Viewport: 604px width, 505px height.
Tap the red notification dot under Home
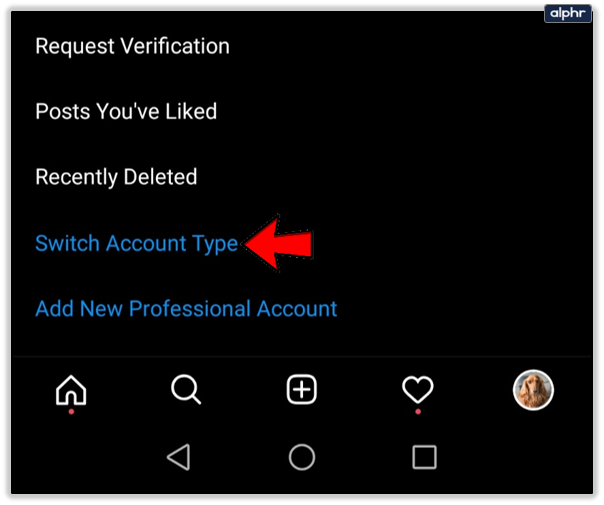click(x=71, y=412)
